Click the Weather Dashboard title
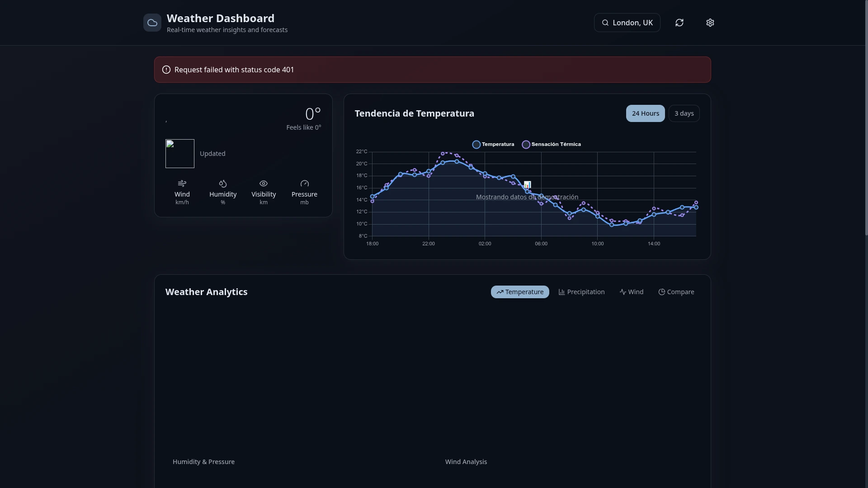This screenshot has width=868, height=488. 221,19
